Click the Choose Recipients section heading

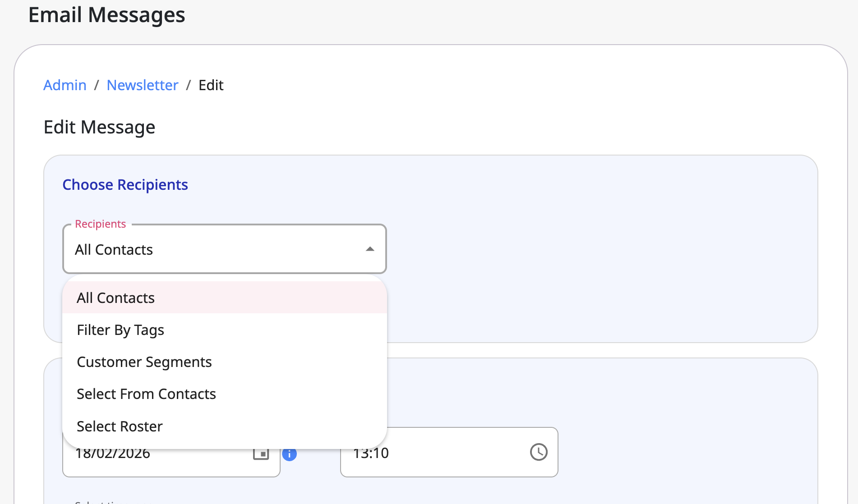pos(125,185)
